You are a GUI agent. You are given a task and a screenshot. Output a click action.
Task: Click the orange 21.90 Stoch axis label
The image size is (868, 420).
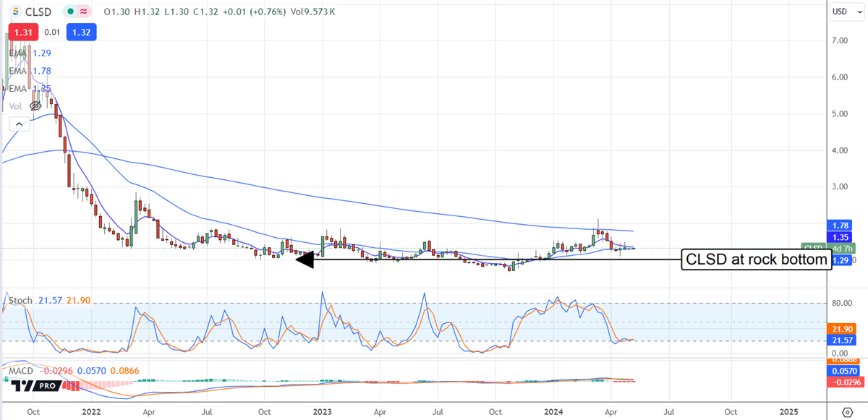pos(840,329)
